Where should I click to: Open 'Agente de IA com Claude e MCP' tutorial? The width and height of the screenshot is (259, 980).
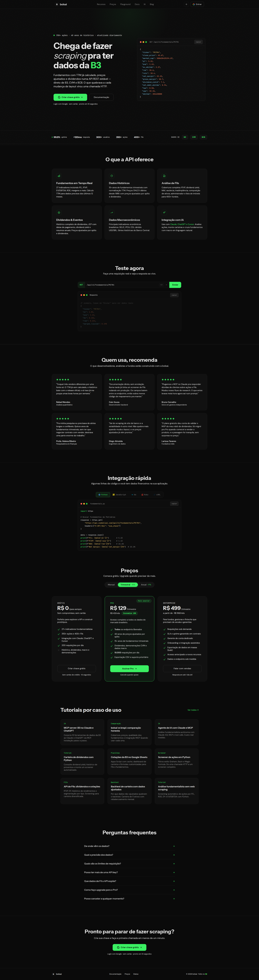(x=177, y=732)
